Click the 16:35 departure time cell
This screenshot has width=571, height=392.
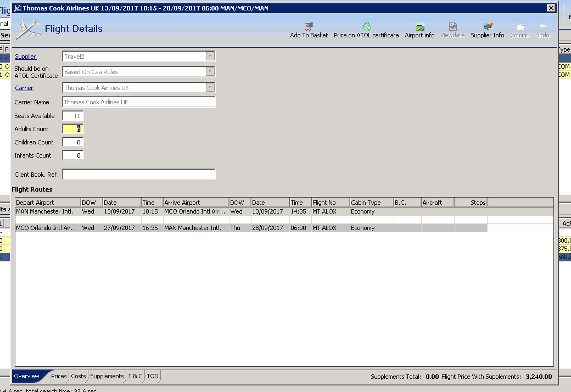(152, 228)
